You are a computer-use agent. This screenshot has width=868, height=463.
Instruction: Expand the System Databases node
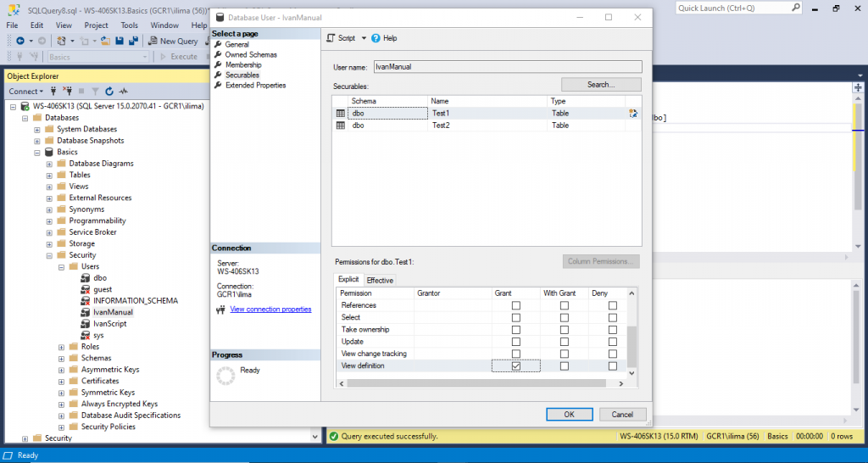[37, 129]
